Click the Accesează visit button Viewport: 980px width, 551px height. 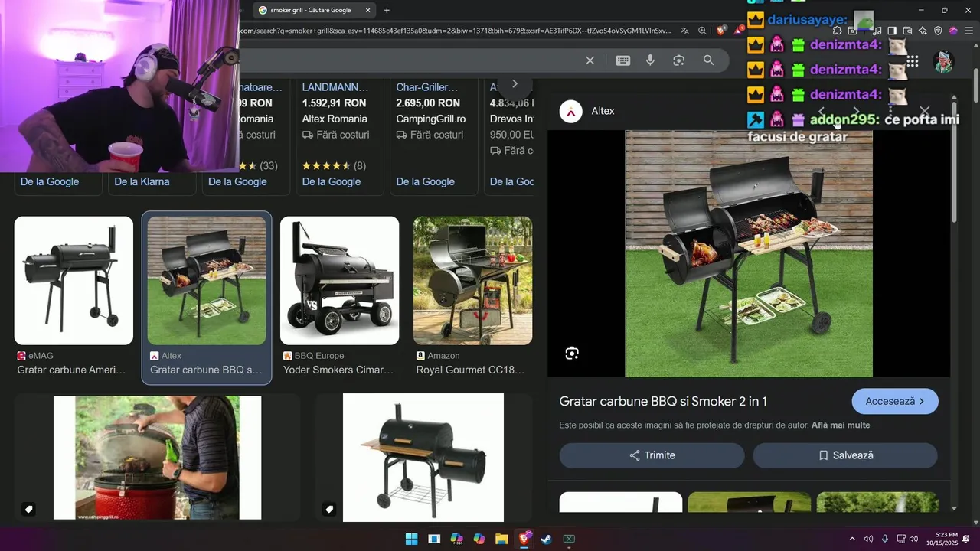click(x=895, y=401)
